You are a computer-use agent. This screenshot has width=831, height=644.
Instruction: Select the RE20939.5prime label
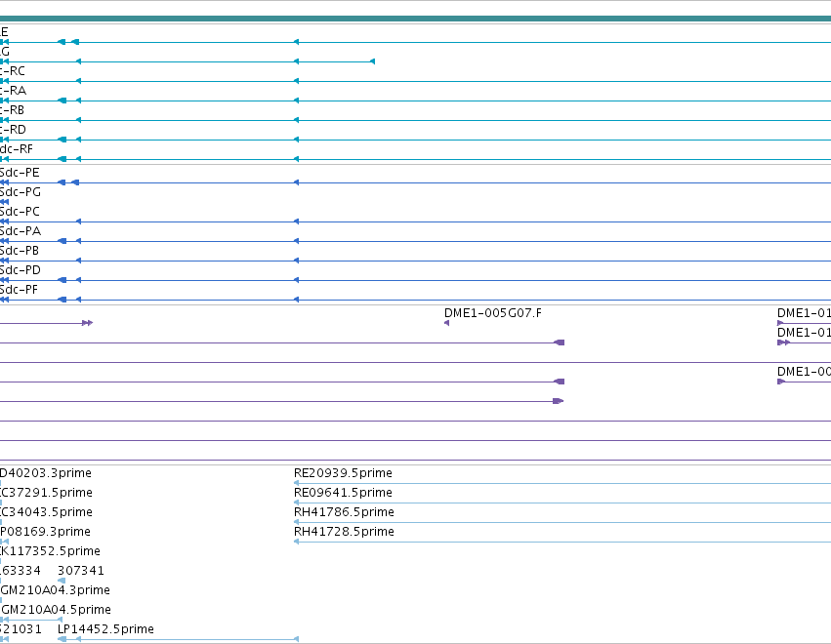343,473
